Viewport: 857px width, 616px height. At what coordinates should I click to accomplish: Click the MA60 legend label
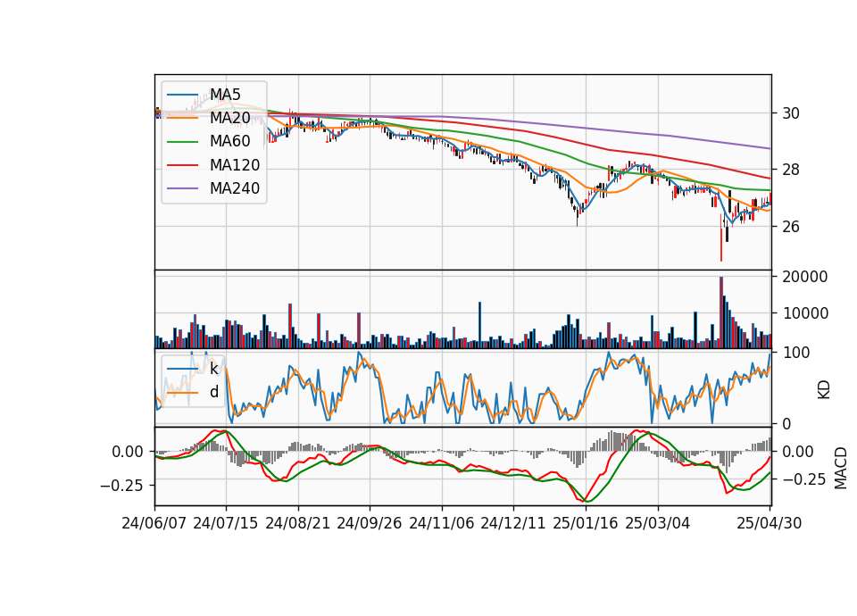point(229,142)
